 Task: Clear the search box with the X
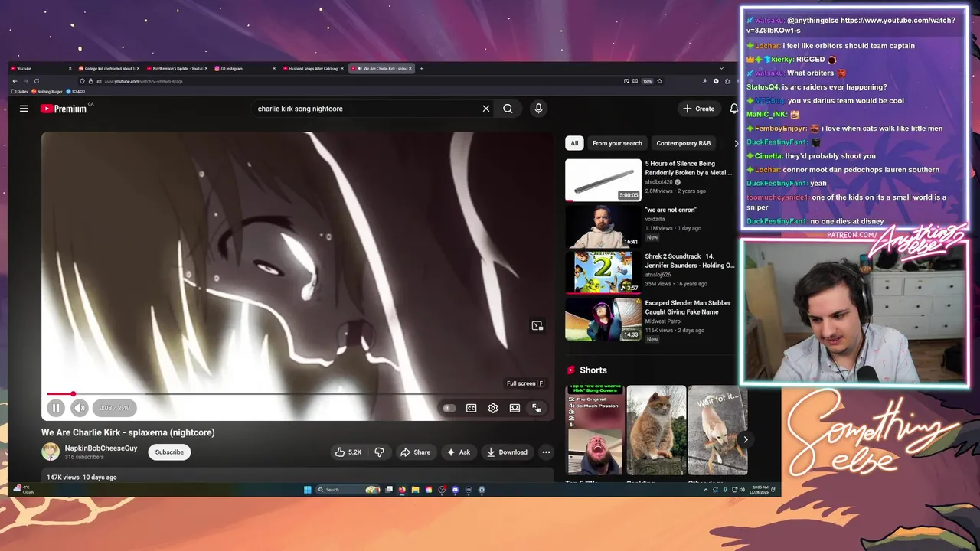(485, 109)
